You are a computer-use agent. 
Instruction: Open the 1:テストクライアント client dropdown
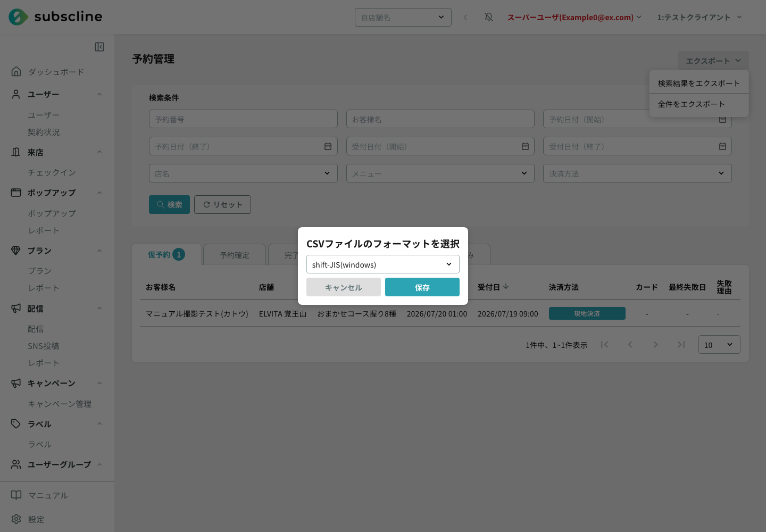coord(700,18)
